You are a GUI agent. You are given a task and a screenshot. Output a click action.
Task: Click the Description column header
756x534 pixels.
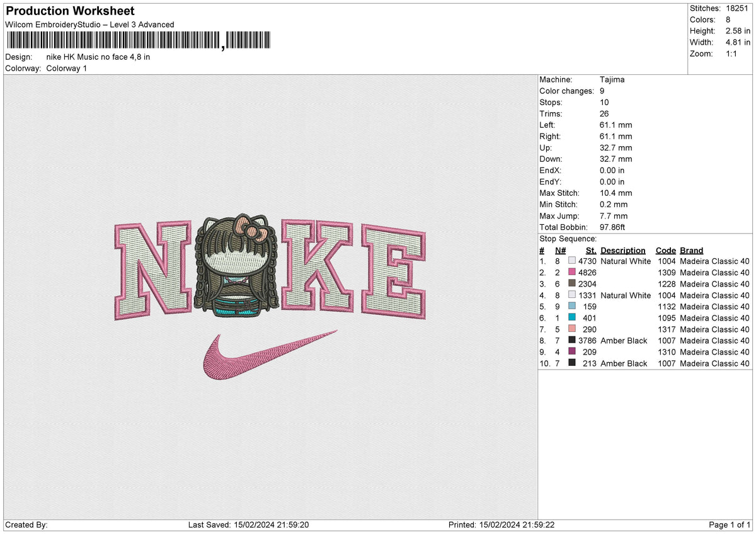tap(622, 251)
